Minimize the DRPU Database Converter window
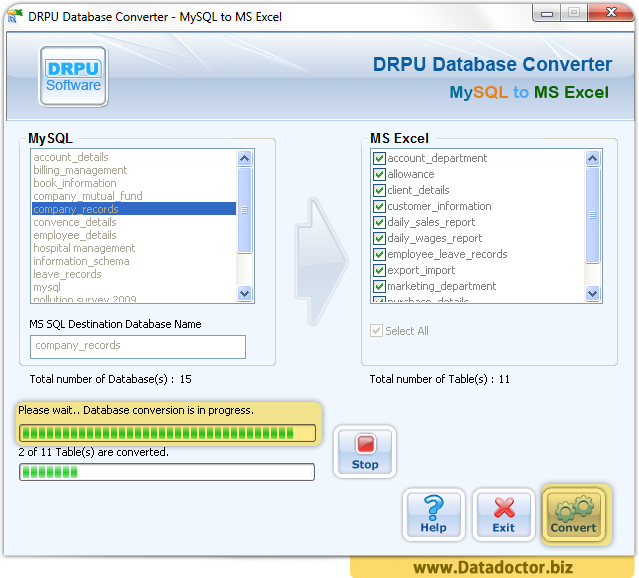Image resolution: width=639 pixels, height=578 pixels. 546,13
